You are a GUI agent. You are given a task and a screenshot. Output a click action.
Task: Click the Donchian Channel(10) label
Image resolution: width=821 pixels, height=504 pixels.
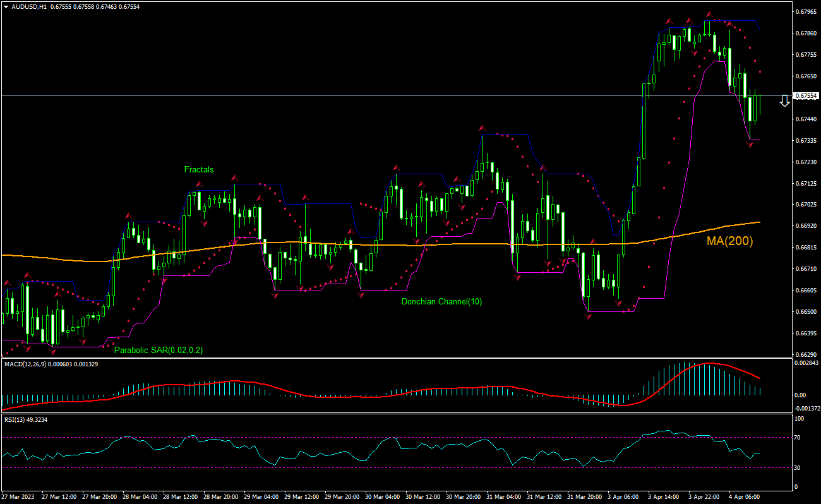(x=441, y=301)
